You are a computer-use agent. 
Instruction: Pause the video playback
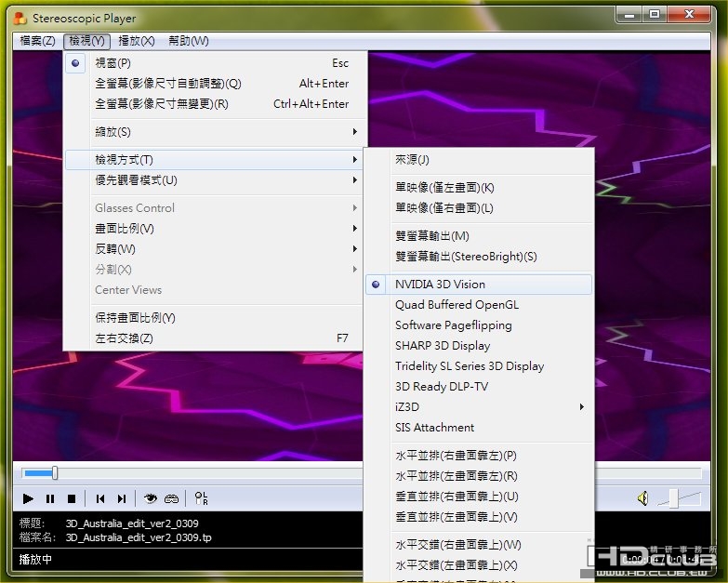coord(50,498)
